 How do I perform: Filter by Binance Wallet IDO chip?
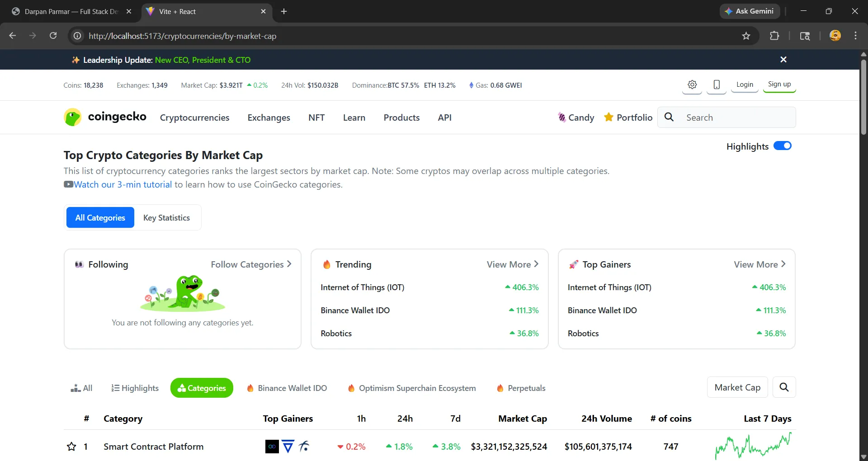(x=287, y=388)
